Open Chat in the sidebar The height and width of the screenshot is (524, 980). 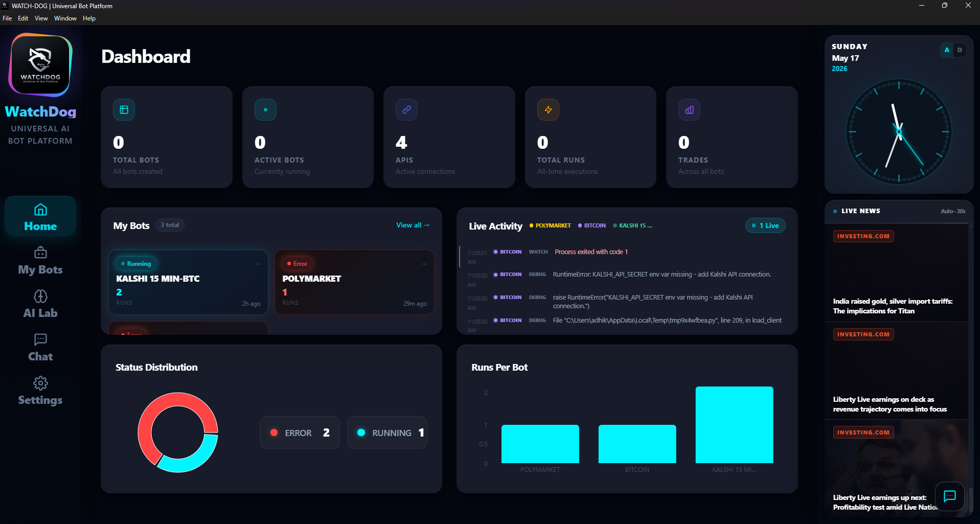click(40, 348)
